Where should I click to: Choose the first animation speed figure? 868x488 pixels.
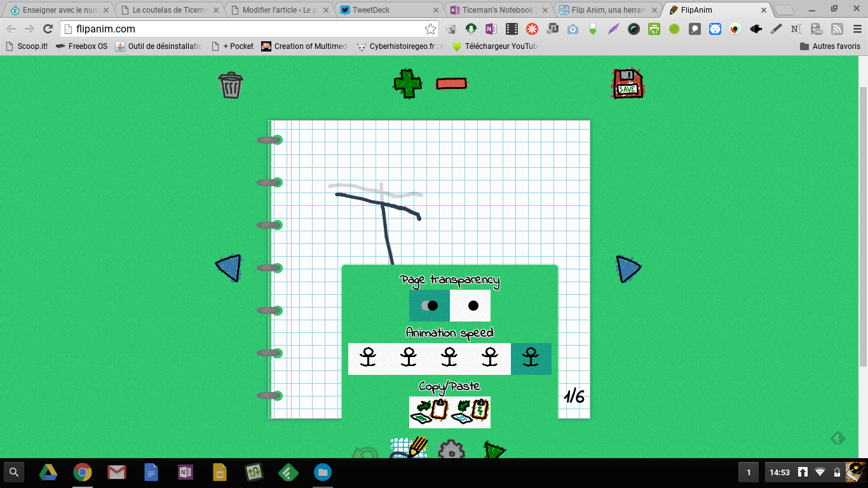[x=369, y=359]
